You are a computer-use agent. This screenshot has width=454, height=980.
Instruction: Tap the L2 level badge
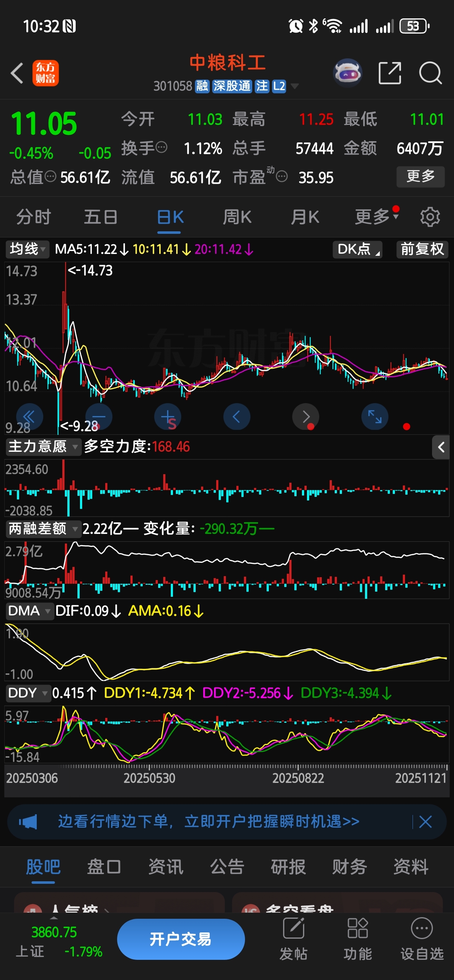pyautogui.click(x=279, y=86)
